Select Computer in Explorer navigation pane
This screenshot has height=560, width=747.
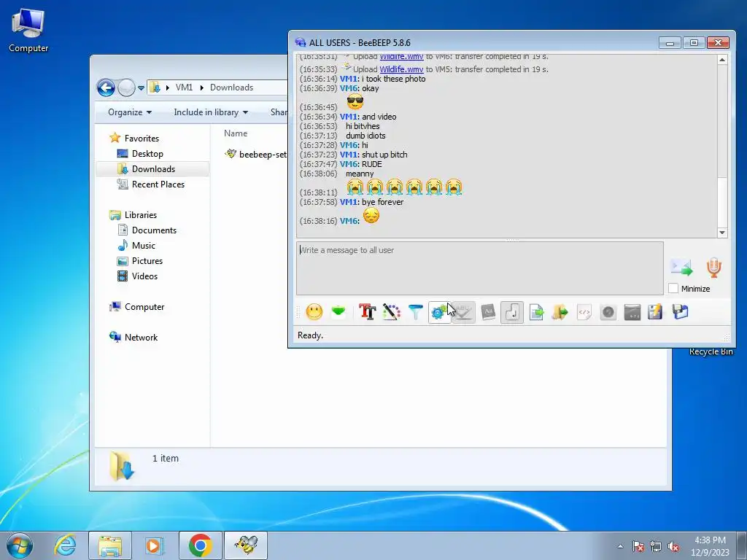pyautogui.click(x=144, y=307)
